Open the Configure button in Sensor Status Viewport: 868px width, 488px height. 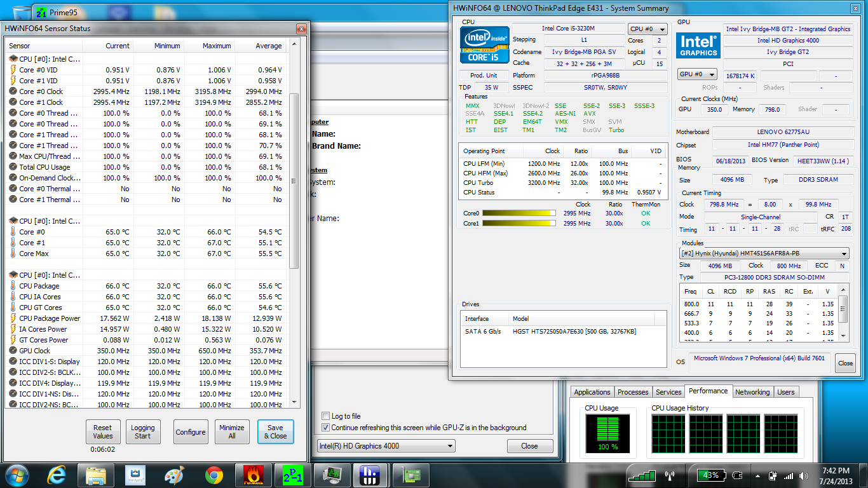(191, 432)
